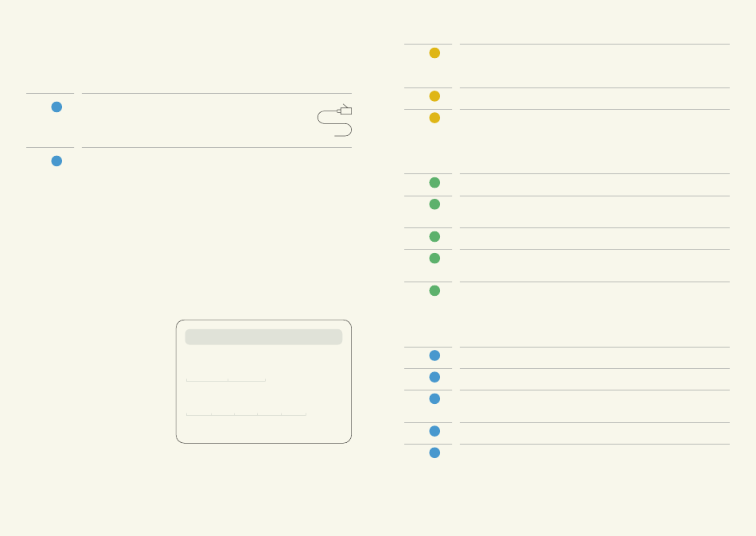Click the shorter upper scale line in the rounded panel
Image resolution: width=756 pixels, height=536 pixels.
[226, 380]
